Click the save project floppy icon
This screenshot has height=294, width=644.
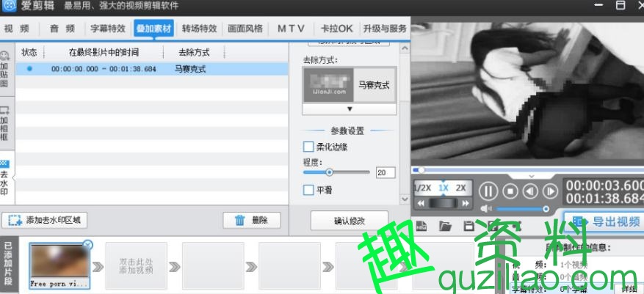468,226
